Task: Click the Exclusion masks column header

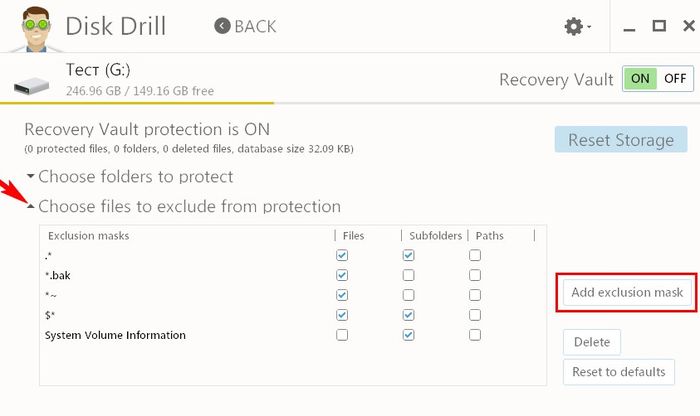Action: click(88, 236)
